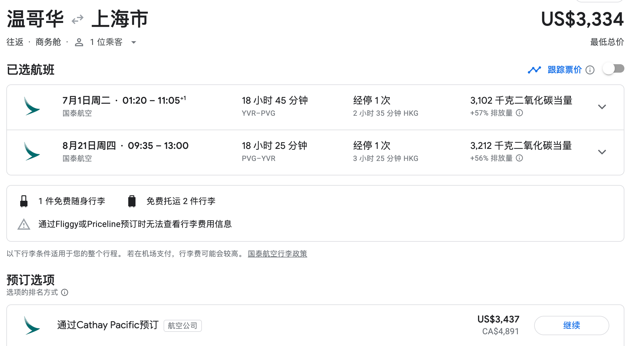This screenshot has width=644, height=346.
Task: Click the carry-on baggage icon
Action: click(24, 201)
